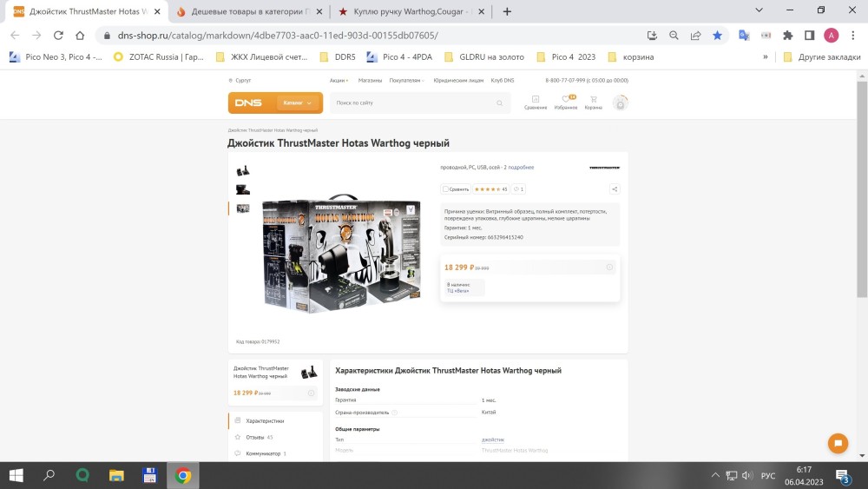Open the user profile avatar on DNS
The image size is (868, 489).
pyautogui.click(x=621, y=103)
